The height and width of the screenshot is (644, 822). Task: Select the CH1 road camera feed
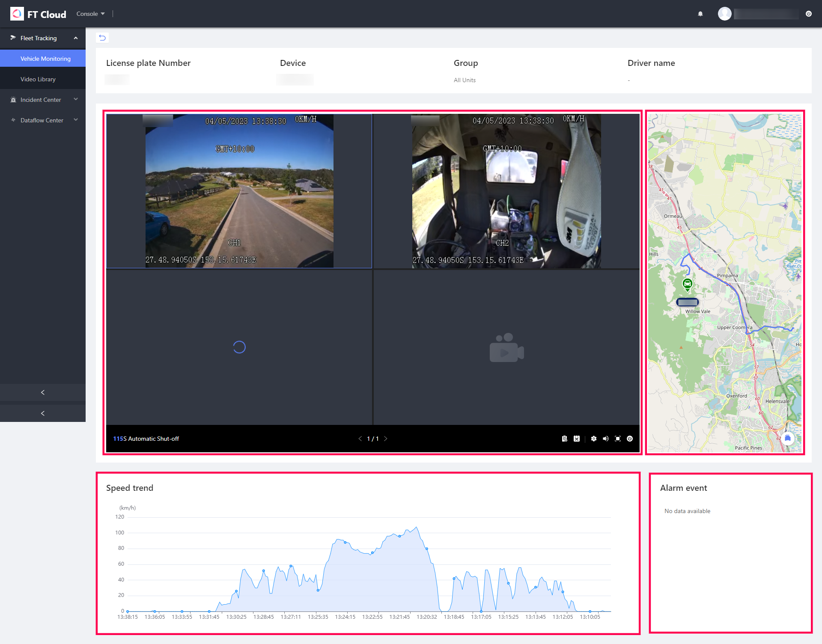click(239, 191)
